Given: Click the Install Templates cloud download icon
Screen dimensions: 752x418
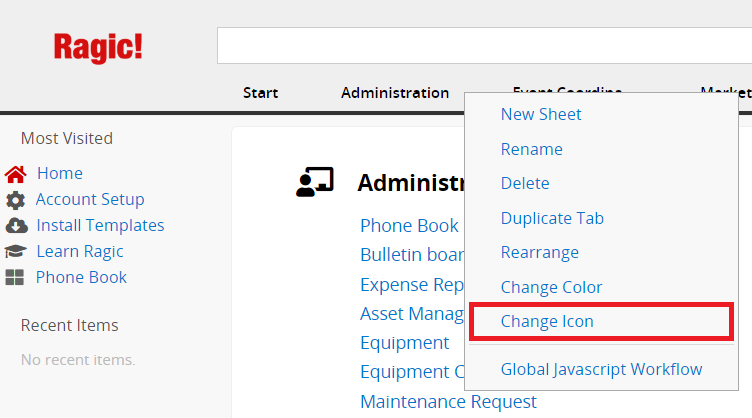Looking at the screenshot, I should [x=16, y=225].
